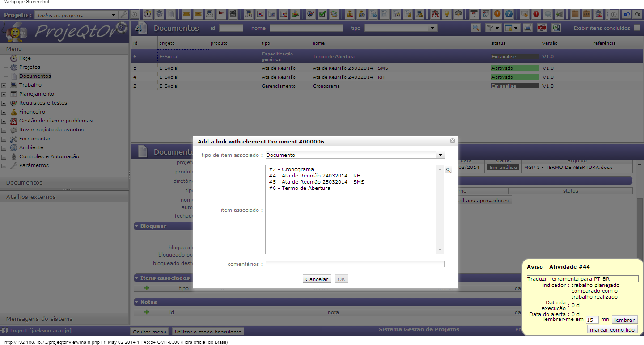
Task: Click magnifier icon beside item associado list
Action: [449, 170]
